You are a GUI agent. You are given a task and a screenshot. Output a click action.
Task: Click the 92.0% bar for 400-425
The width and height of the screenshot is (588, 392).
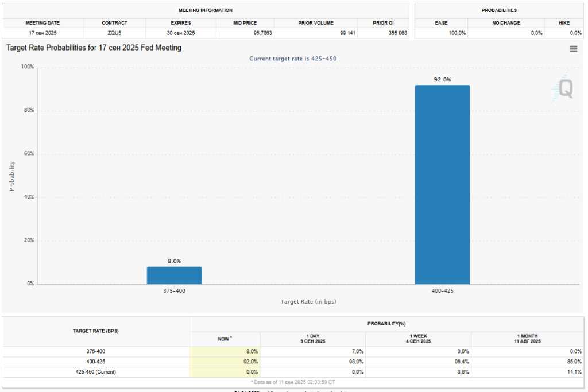point(442,184)
